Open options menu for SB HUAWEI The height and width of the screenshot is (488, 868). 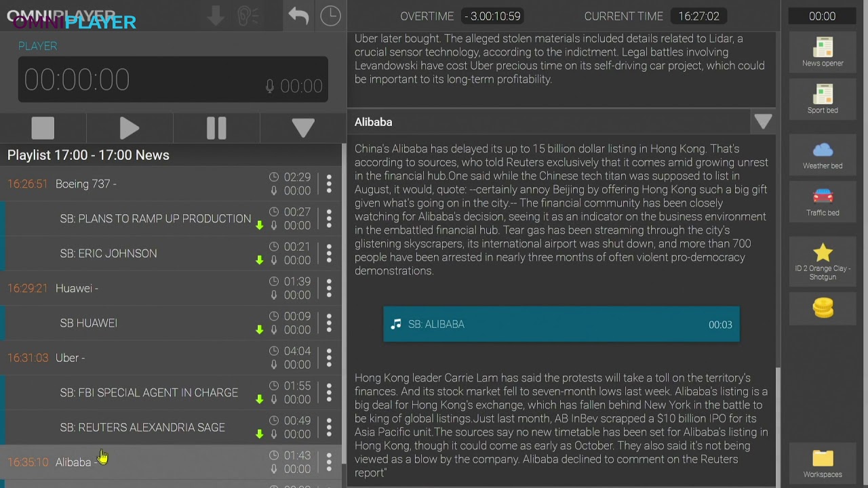329,323
